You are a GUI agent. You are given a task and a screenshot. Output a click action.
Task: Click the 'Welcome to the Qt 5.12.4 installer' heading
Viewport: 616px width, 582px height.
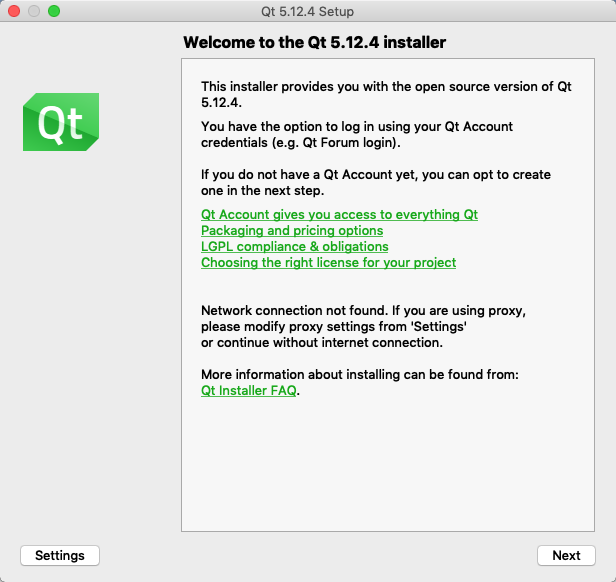[315, 42]
